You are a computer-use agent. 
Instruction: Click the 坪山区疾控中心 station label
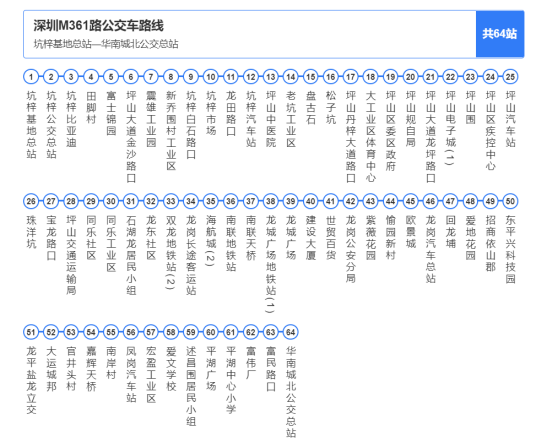pyautogui.click(x=491, y=131)
